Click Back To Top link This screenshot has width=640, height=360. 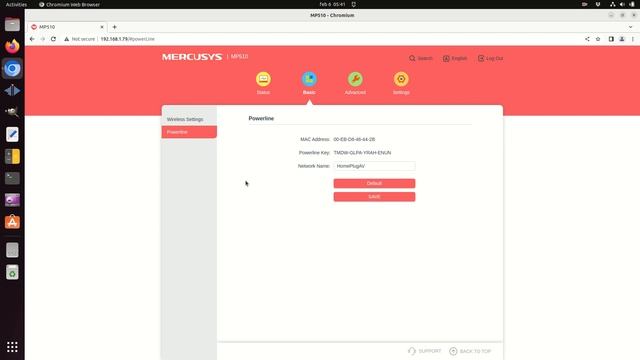click(470, 351)
